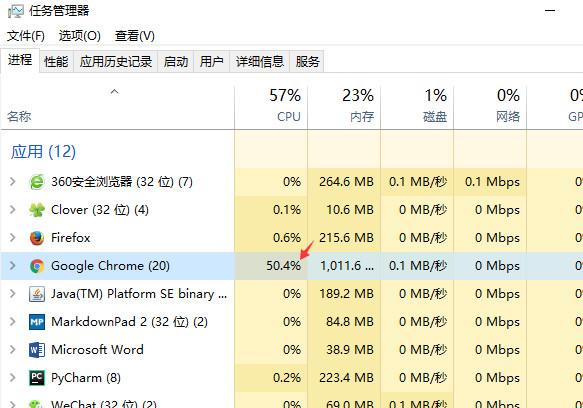Select the MarkdownPad 2 icon
Screen dimensions: 583x408
tap(37, 322)
